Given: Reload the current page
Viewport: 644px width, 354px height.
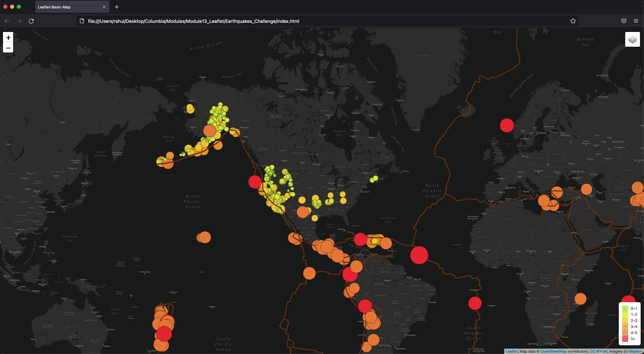Looking at the screenshot, I should click(31, 21).
